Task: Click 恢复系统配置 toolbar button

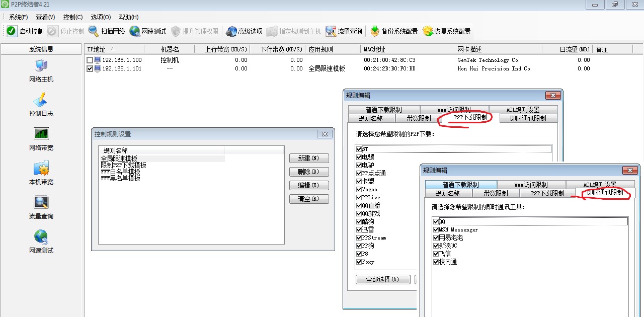Action: (447, 31)
